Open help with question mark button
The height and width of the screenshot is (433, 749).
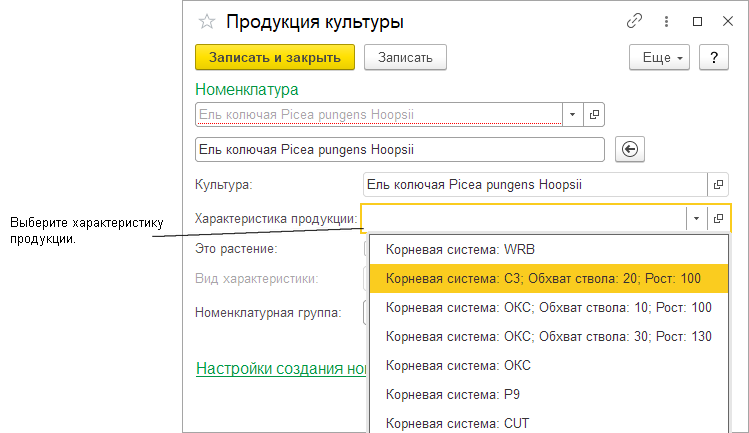pyautogui.click(x=713, y=57)
